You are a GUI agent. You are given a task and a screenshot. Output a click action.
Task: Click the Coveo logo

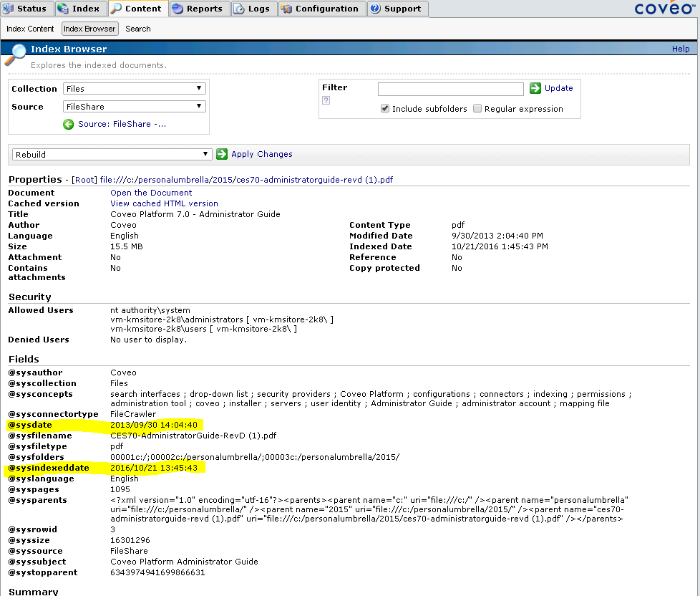tap(664, 9)
